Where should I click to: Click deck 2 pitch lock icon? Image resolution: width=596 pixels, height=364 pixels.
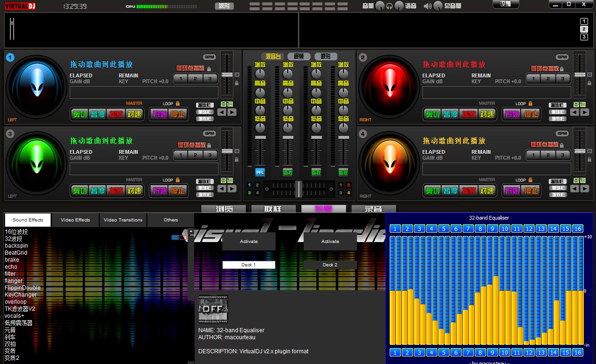589,83
